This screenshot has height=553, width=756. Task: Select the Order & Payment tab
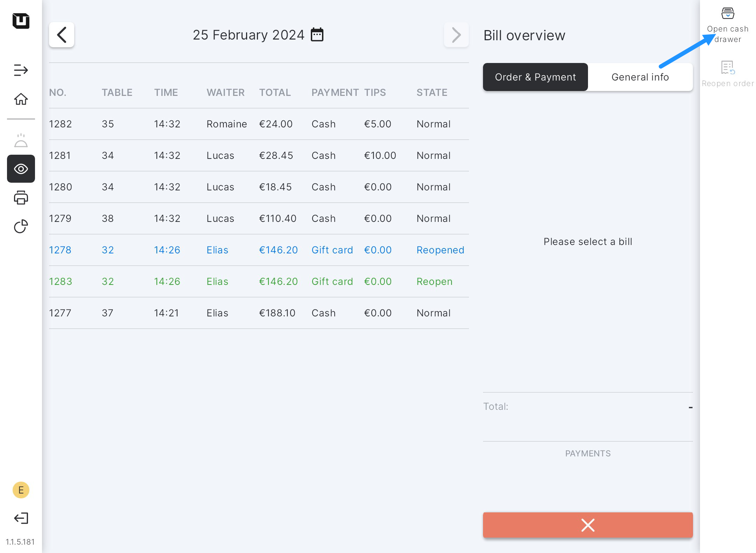(x=535, y=77)
